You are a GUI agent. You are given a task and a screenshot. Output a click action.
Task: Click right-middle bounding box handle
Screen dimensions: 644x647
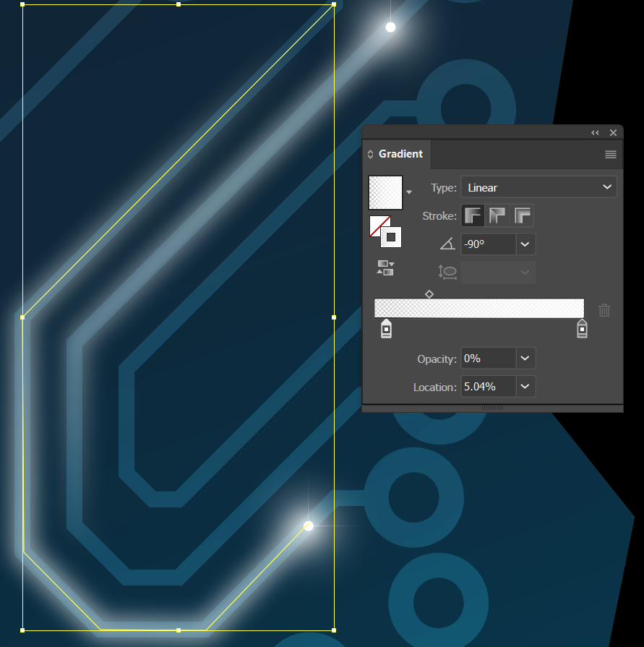click(x=334, y=317)
